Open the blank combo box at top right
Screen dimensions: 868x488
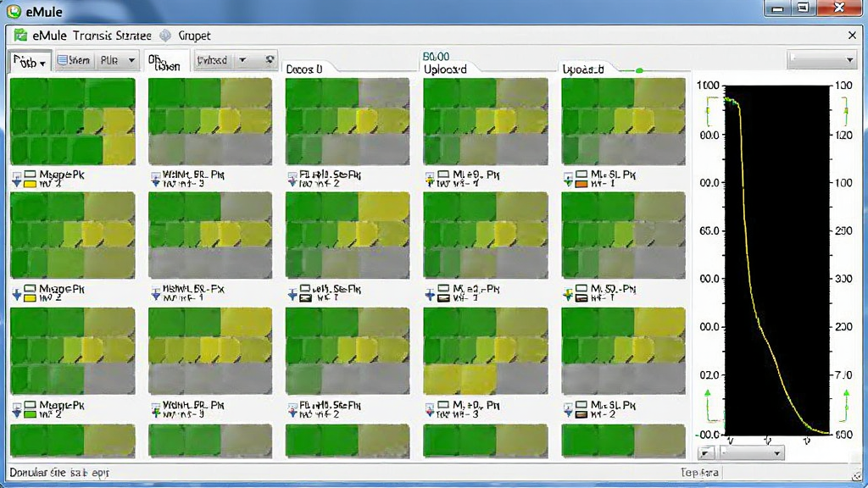click(x=821, y=59)
